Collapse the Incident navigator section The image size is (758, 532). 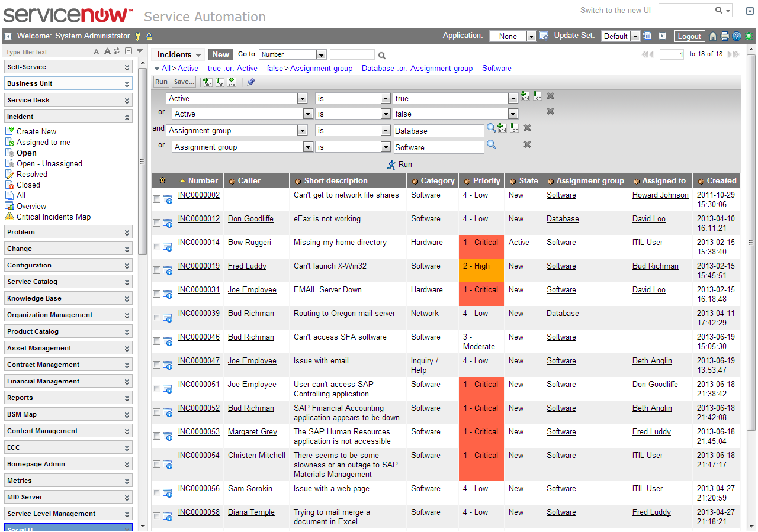point(68,117)
